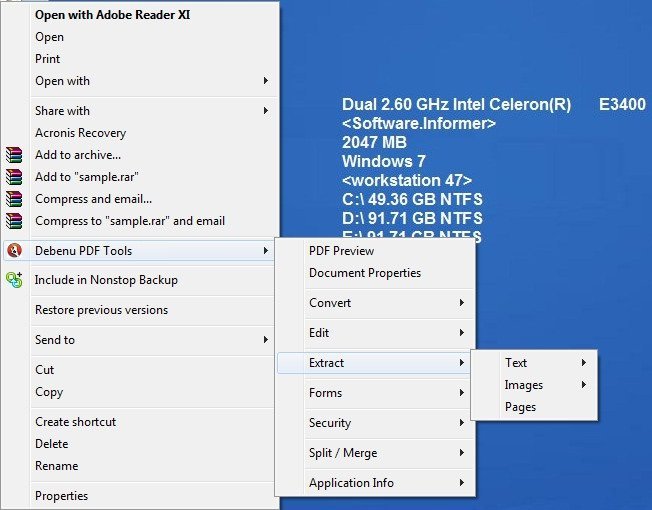Select Print from the context menu
Screen dimensions: 652x510
pos(140,59)
